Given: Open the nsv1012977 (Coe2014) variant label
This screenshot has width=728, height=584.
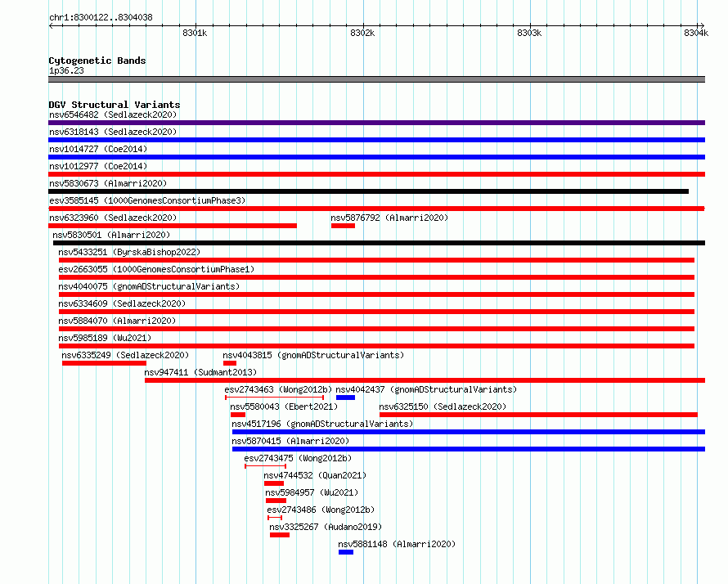Looking at the screenshot, I should pyautogui.click(x=98, y=166).
